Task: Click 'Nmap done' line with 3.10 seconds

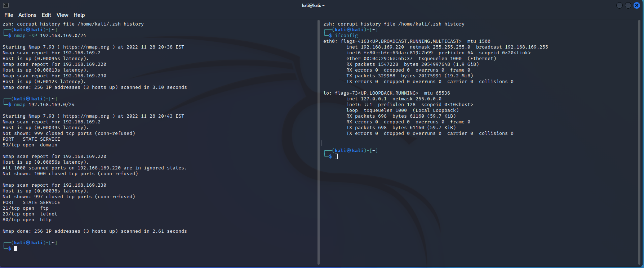Action: tap(95, 87)
